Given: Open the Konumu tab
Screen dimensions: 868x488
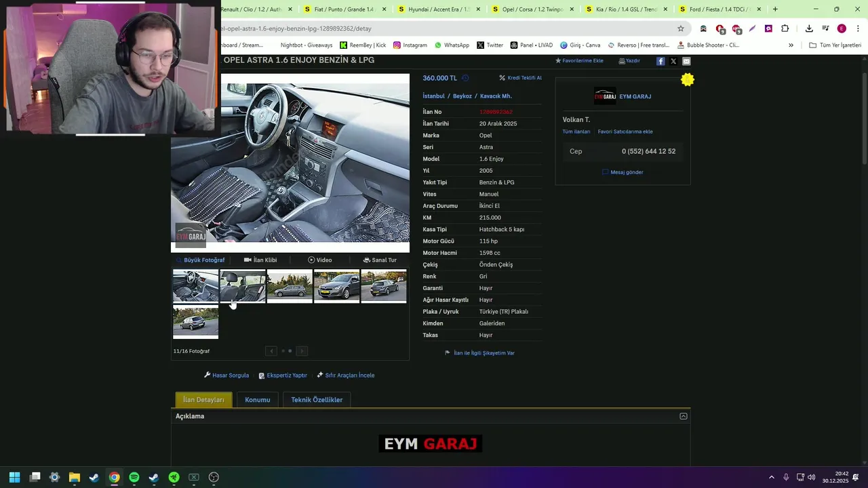Looking at the screenshot, I should (258, 400).
